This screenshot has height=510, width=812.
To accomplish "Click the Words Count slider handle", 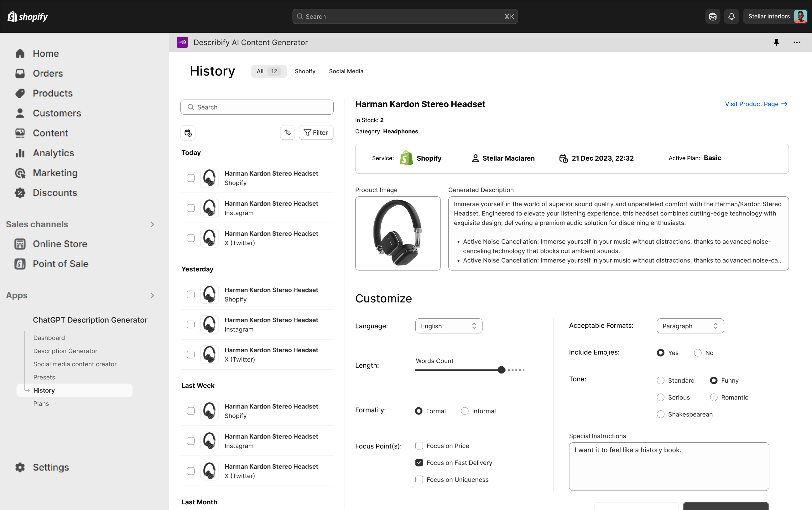I will (x=501, y=370).
